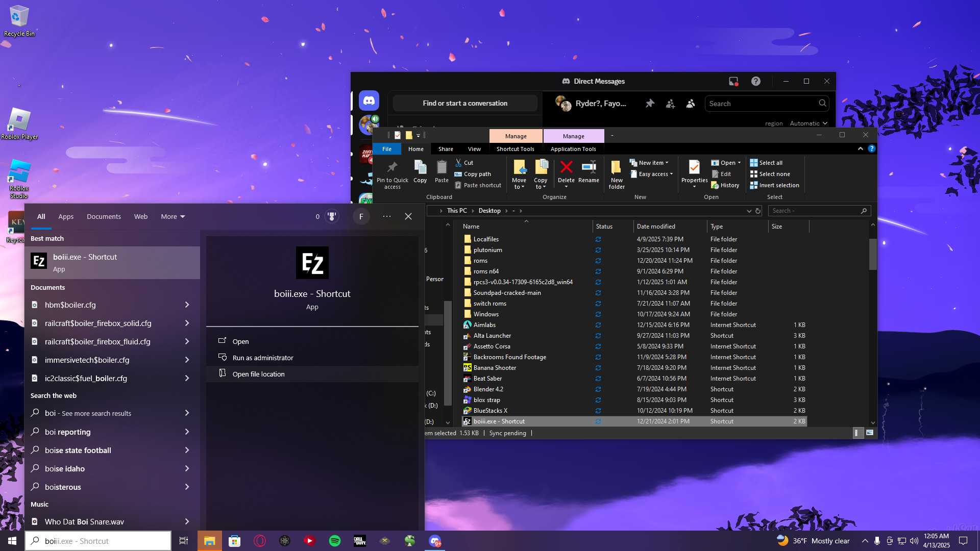Create a New folder from ribbon
The height and width of the screenshot is (551, 980).
click(x=617, y=174)
